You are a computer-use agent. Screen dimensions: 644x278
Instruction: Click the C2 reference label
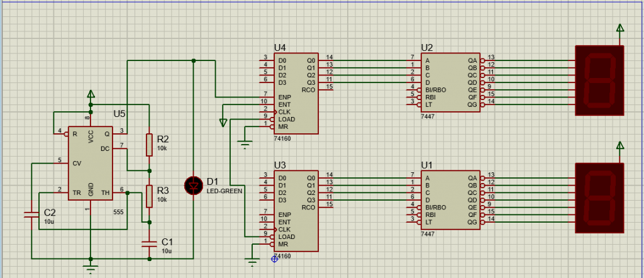pos(50,213)
